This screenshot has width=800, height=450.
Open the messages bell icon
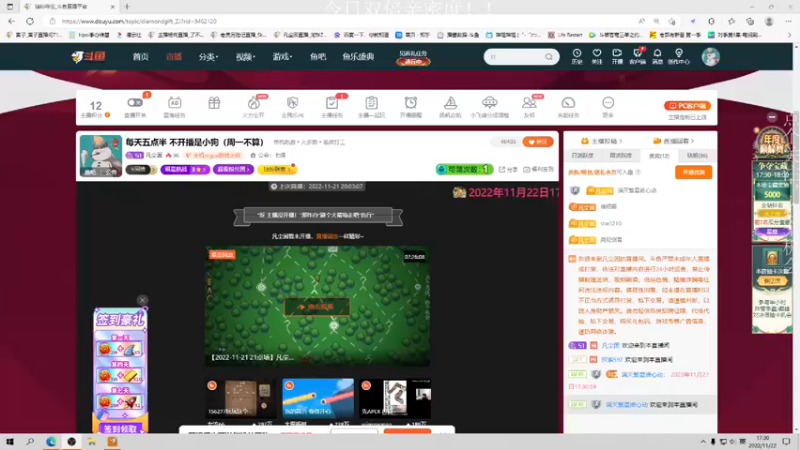(657, 56)
